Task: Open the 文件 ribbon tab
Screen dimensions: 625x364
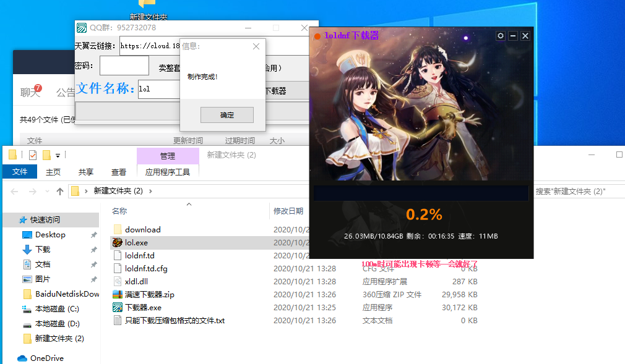Action: (x=20, y=172)
